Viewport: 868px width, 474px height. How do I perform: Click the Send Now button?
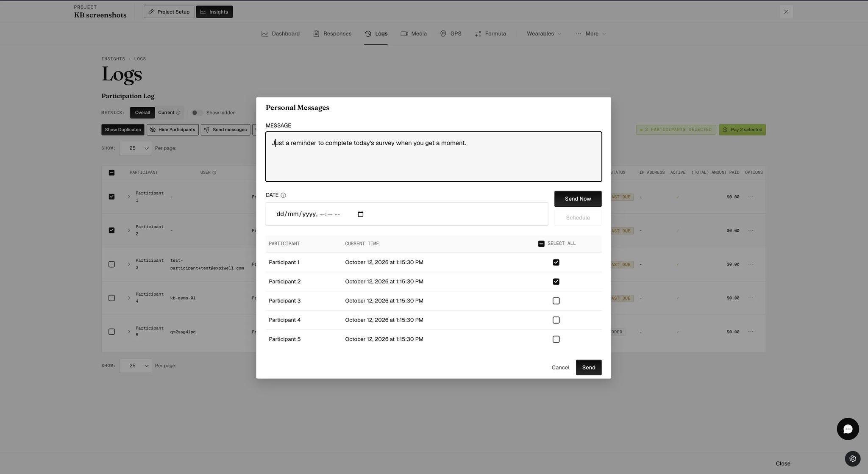coord(578,199)
